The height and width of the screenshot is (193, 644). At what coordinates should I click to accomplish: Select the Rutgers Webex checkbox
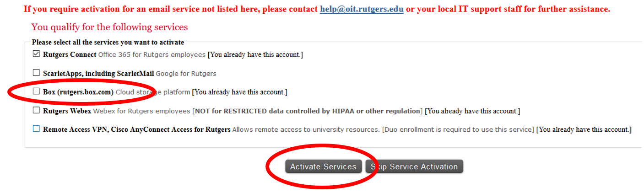pyautogui.click(x=36, y=110)
